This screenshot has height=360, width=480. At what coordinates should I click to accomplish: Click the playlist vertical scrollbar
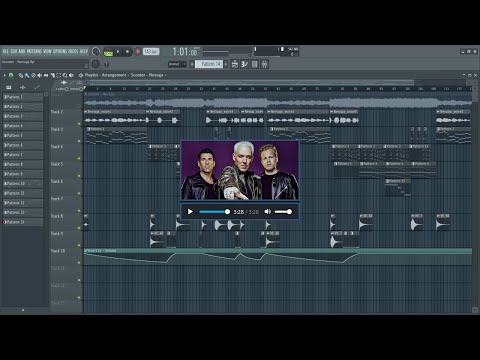475,200
